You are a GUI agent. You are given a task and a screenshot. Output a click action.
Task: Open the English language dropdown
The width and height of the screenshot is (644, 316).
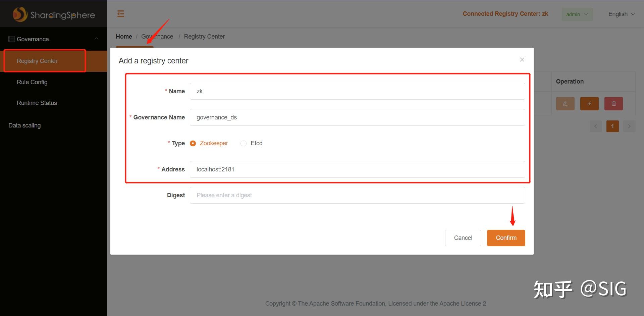(x=622, y=14)
